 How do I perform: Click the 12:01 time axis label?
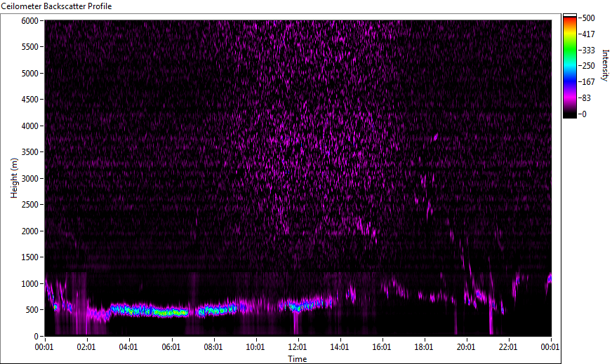[x=298, y=347]
